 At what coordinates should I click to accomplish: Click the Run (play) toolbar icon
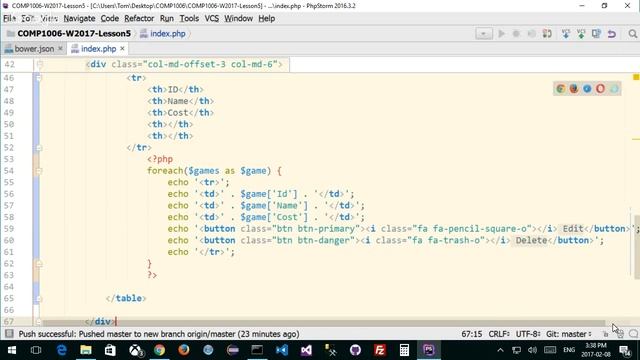pos(501,33)
